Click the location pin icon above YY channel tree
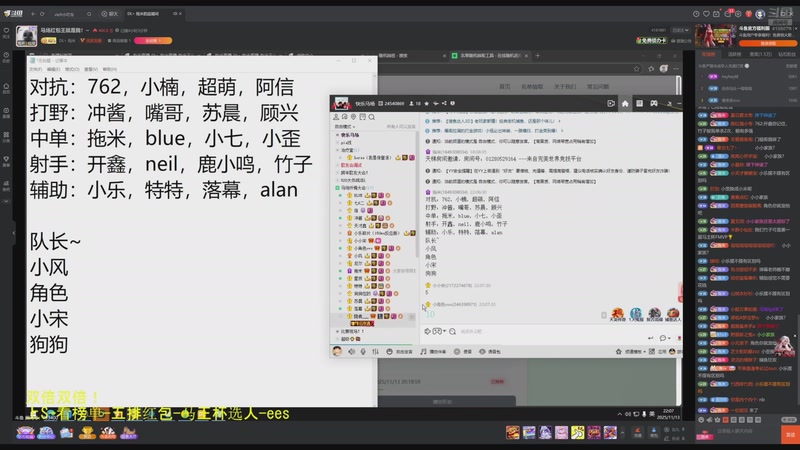The width and height of the screenshot is (800, 450). (353, 117)
